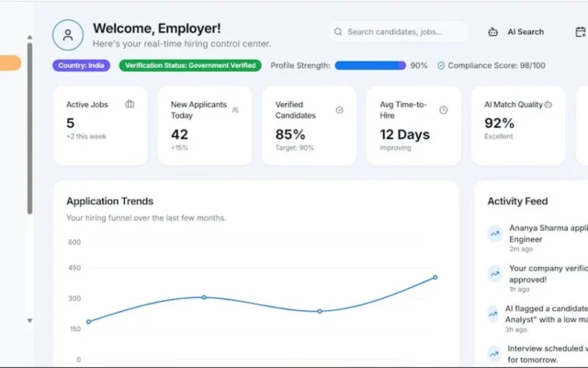
Task: Click Government Verified status badge
Action: coord(190,65)
